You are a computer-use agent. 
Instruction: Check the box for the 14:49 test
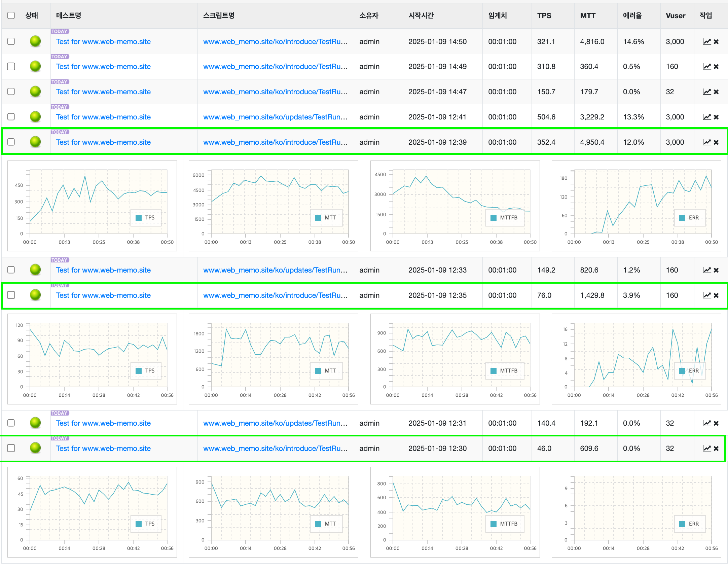pyautogui.click(x=11, y=66)
